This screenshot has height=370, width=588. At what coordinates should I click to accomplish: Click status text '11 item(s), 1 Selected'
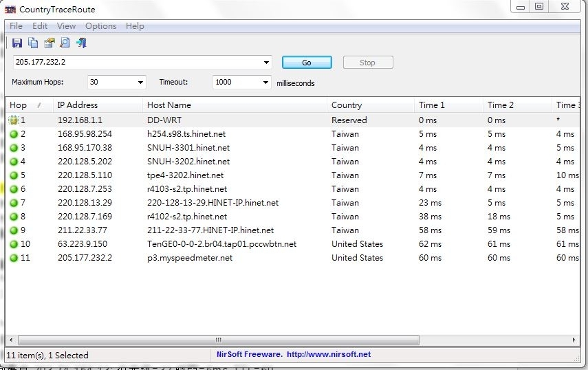(x=47, y=356)
